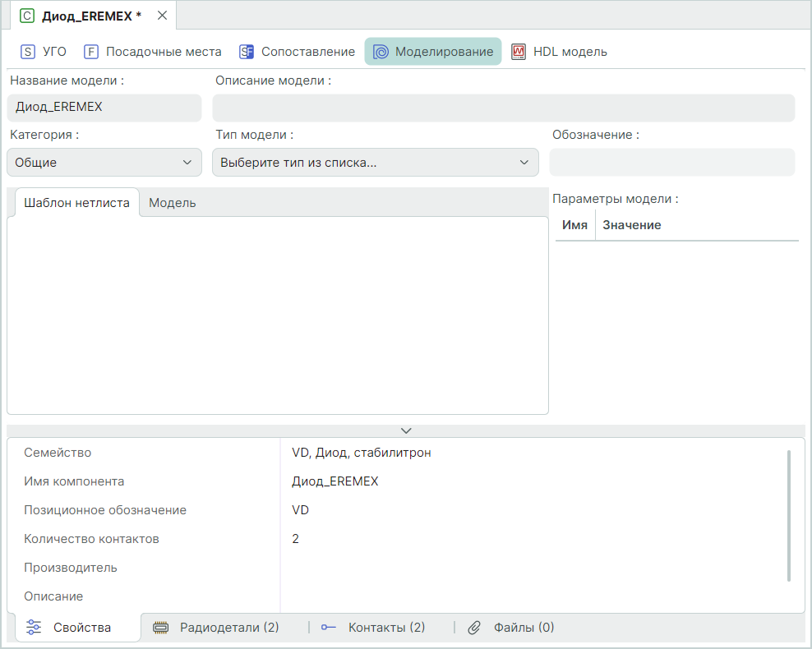
Task: Open the Тип модели dropdown list
Action: 375,163
